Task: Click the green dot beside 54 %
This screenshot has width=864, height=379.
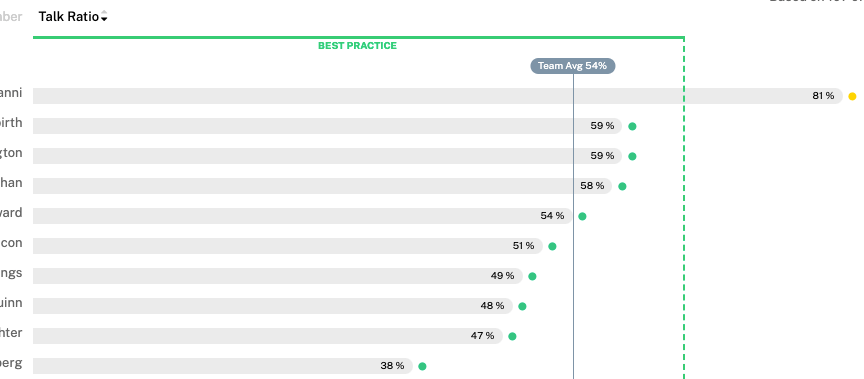Action: pos(582,216)
